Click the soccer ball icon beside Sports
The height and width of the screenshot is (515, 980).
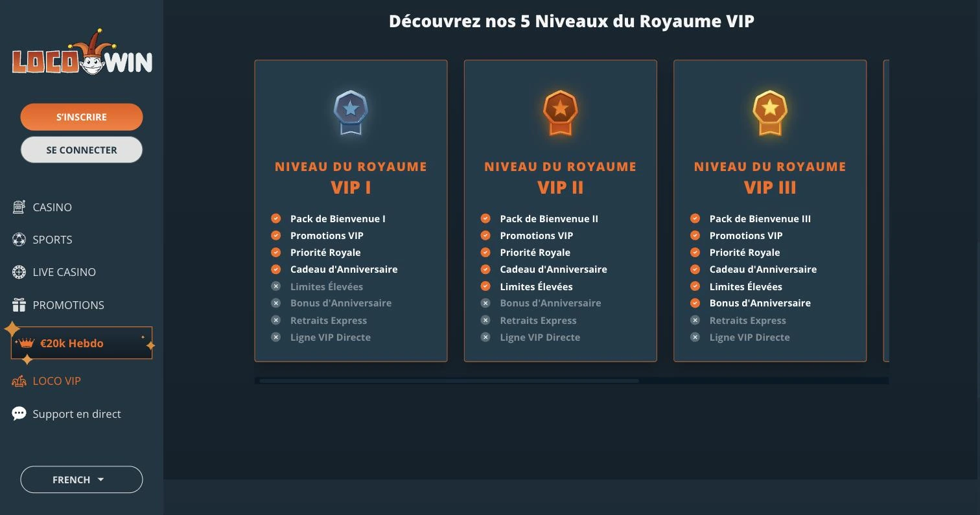coord(19,240)
